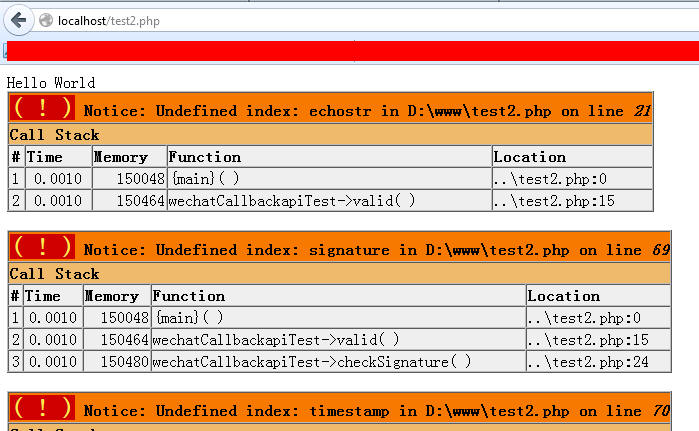Click the 'Memory' column header in the echostr table
Image resolution: width=699 pixels, height=431 pixels.
point(129,157)
